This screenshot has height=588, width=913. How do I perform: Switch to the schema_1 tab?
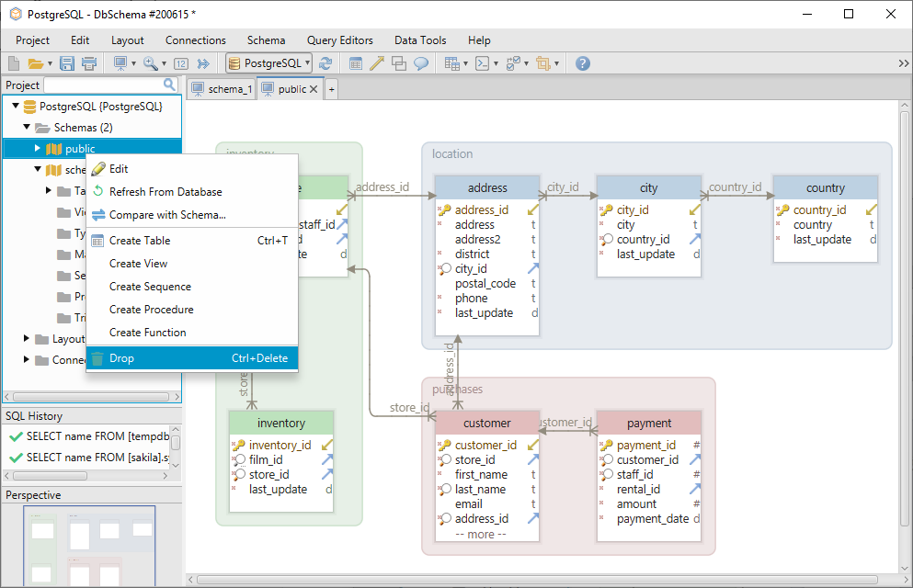(x=222, y=89)
